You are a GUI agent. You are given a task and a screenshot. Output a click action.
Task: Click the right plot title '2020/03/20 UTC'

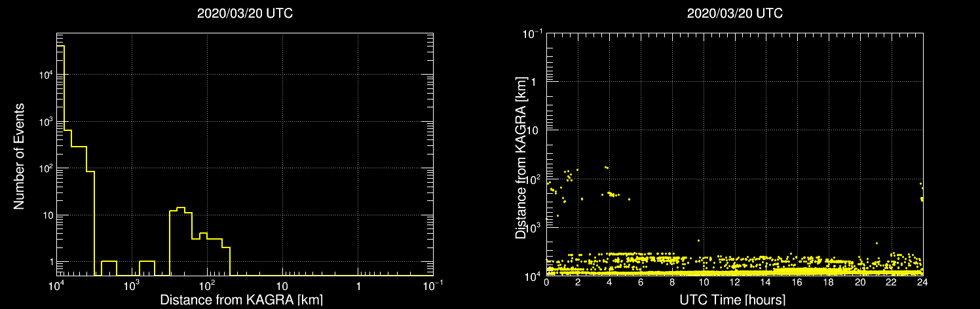[x=734, y=12]
